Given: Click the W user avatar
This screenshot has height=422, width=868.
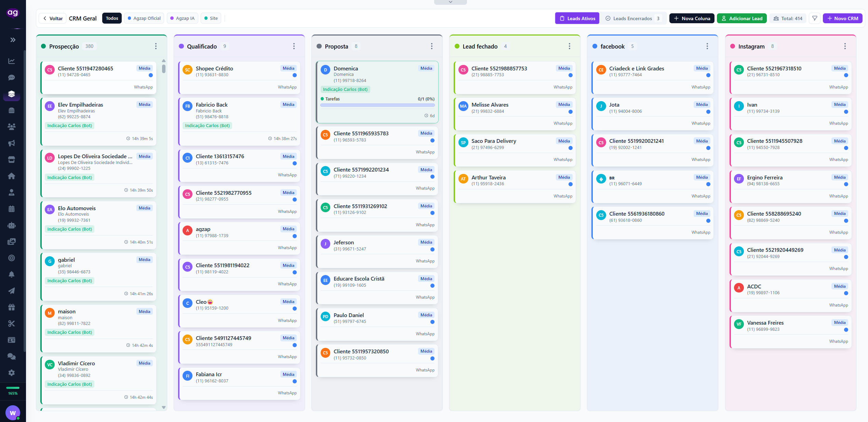Looking at the screenshot, I should click(13, 413).
